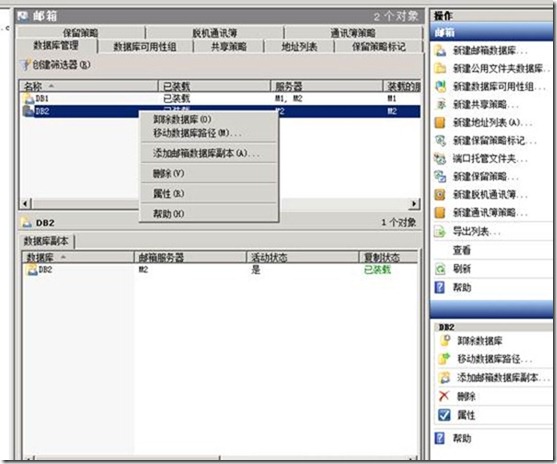Viewport: 557px width, 464px height.
Task: Click the 帮助 icon under 查看
Action: pyautogui.click(x=440, y=287)
